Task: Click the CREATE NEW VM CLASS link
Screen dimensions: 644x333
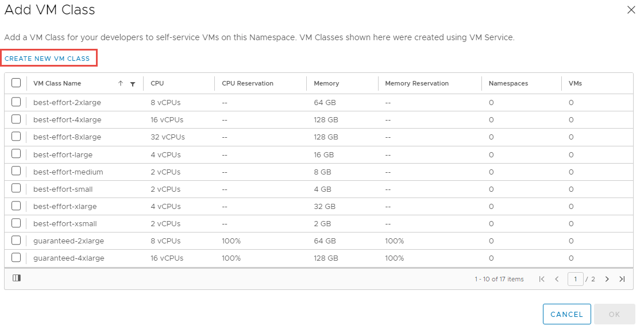Action: point(47,59)
